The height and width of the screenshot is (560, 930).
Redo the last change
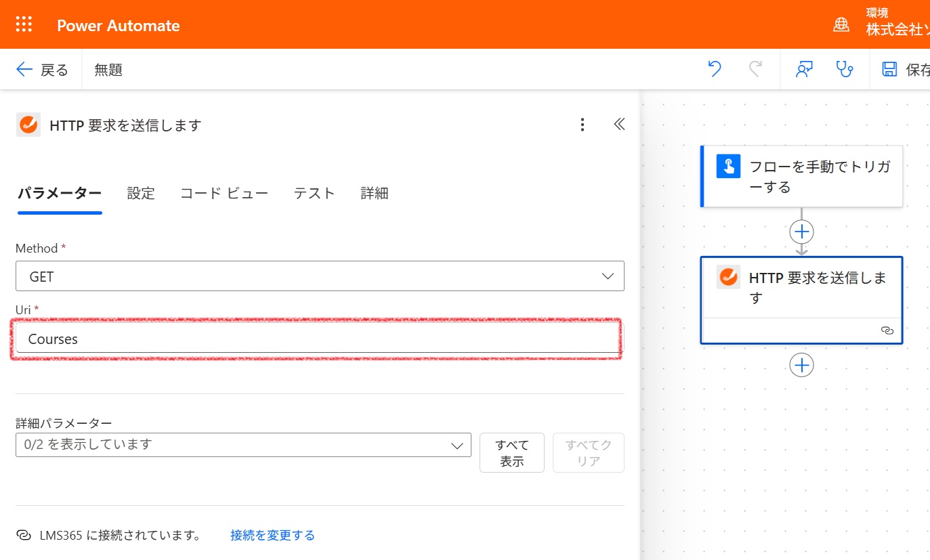click(x=755, y=68)
